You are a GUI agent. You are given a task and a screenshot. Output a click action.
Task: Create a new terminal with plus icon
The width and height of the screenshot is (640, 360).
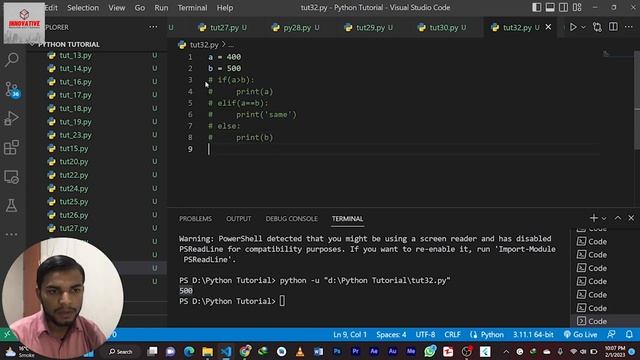click(x=593, y=218)
